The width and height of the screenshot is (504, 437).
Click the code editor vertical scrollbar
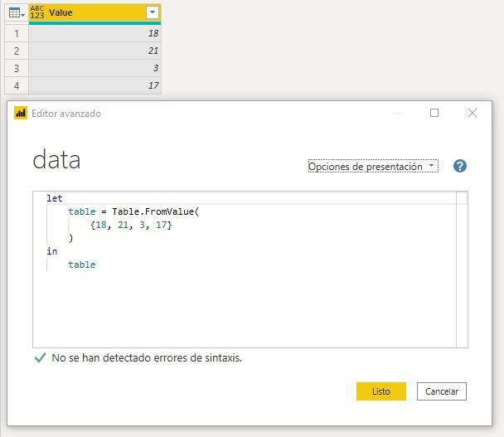462,269
